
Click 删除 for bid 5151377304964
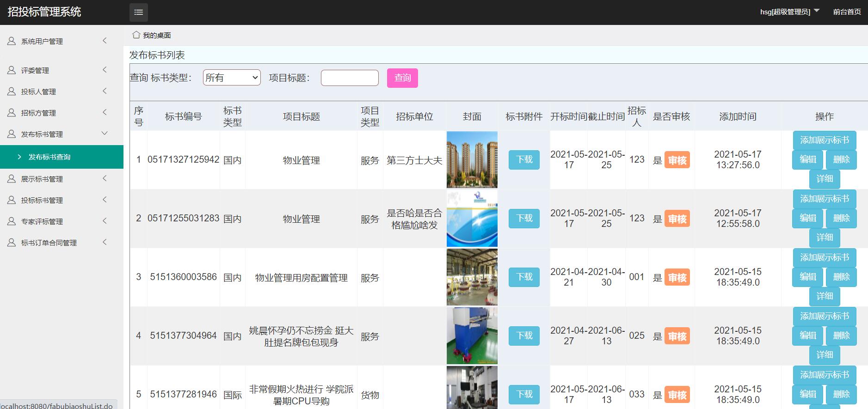(841, 336)
